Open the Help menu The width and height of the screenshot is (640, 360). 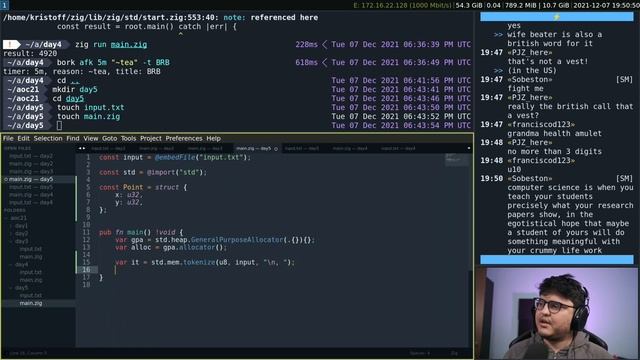[x=213, y=138]
